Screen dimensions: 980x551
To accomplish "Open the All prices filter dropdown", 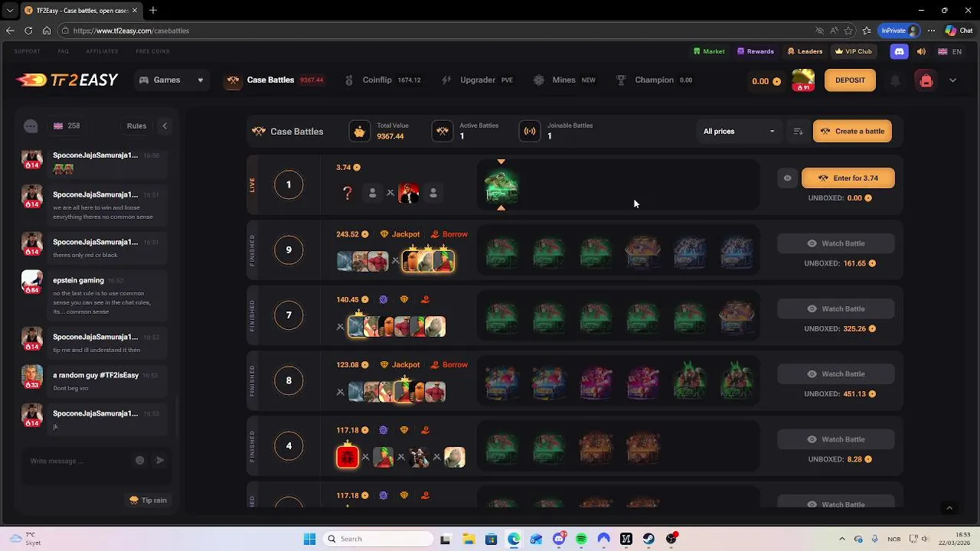I will pos(739,131).
